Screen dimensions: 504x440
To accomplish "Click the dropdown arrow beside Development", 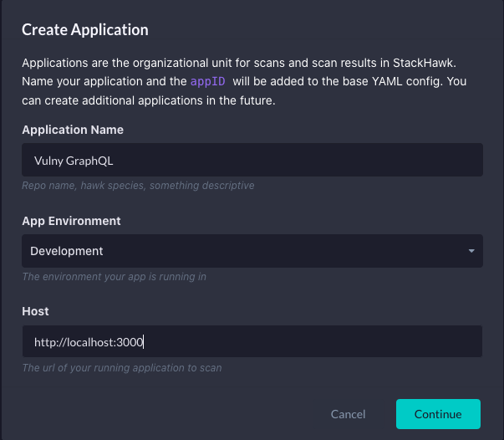I will coord(471,251).
